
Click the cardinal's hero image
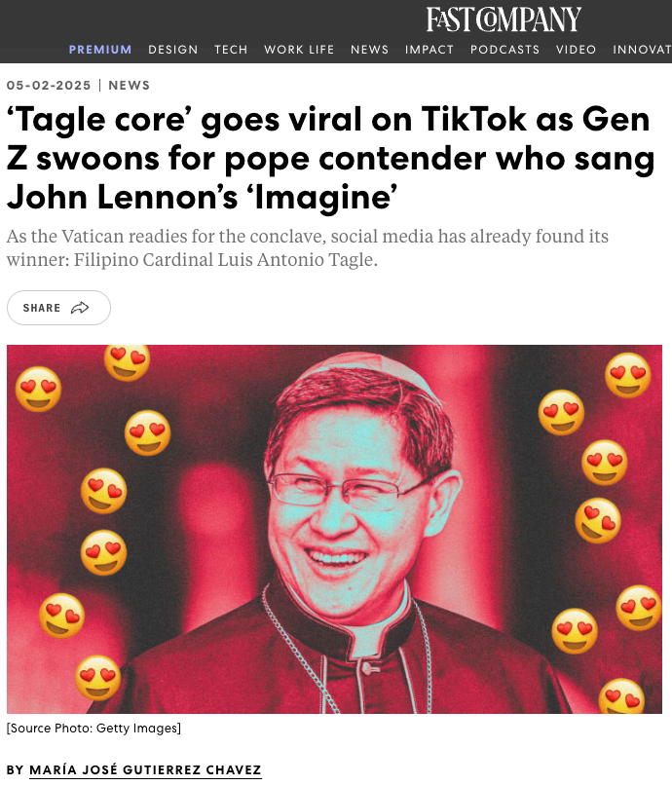(x=334, y=529)
